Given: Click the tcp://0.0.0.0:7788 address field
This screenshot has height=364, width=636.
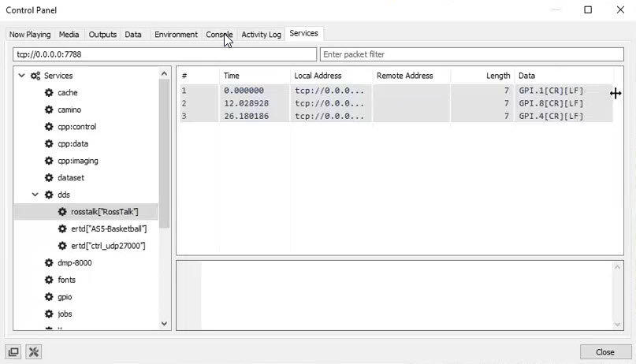Looking at the screenshot, I should [164, 54].
